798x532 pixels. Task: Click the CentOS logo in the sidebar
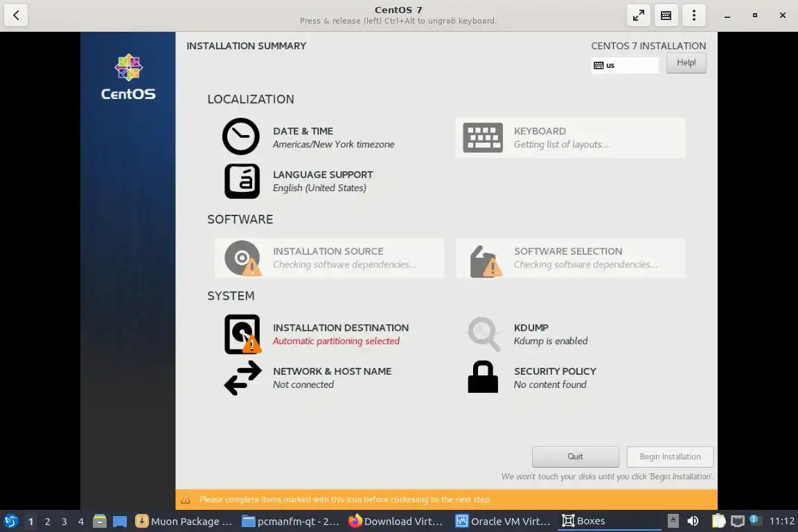(128, 78)
